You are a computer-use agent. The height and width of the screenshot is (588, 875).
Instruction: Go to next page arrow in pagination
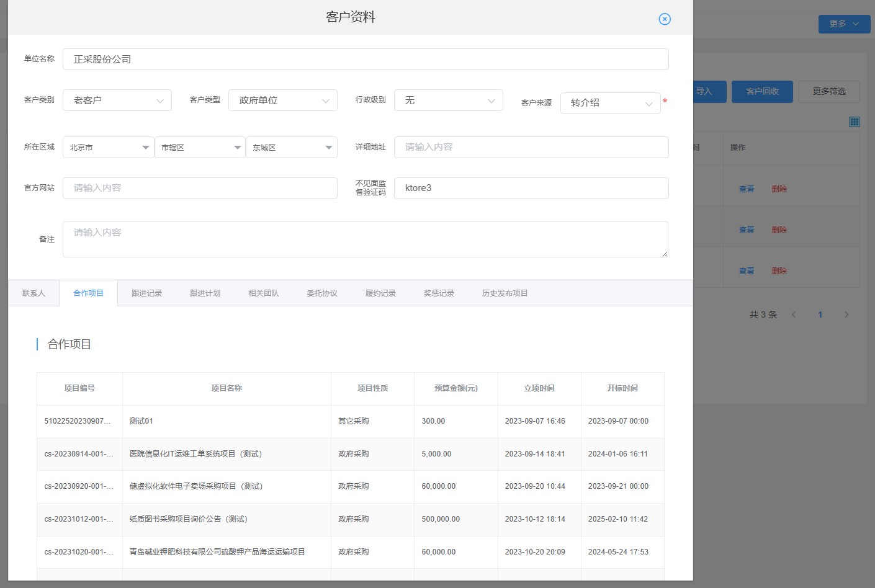pyautogui.click(x=846, y=314)
